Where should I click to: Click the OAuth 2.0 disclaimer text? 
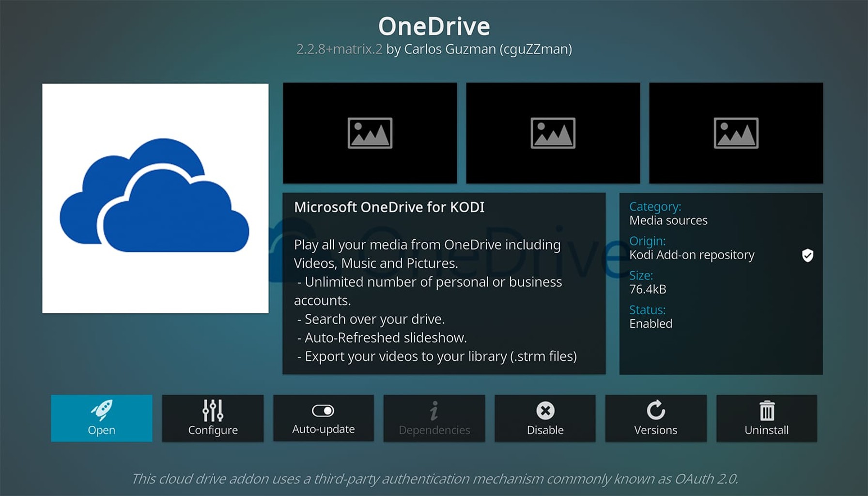coord(434,479)
